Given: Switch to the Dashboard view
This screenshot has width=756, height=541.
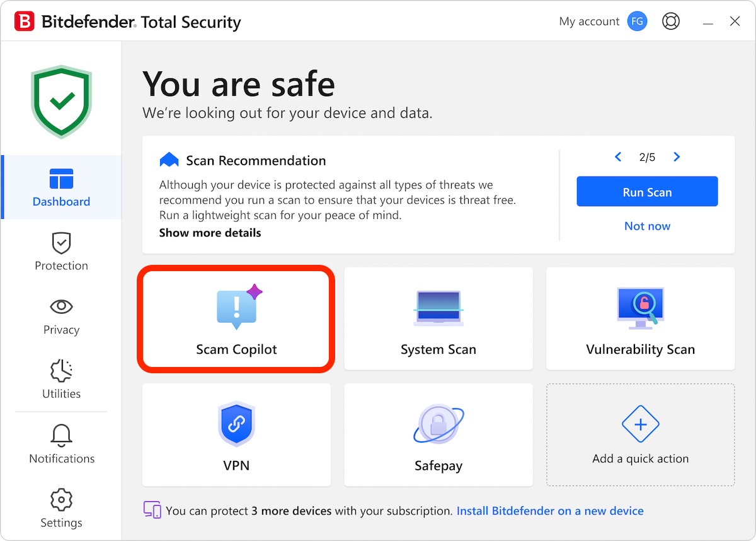Looking at the screenshot, I should click(61, 187).
